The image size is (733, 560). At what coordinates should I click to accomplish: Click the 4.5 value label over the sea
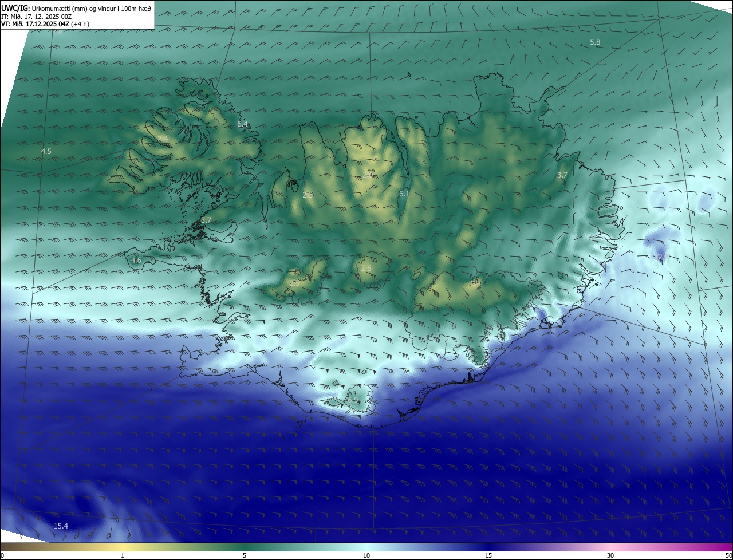click(46, 151)
